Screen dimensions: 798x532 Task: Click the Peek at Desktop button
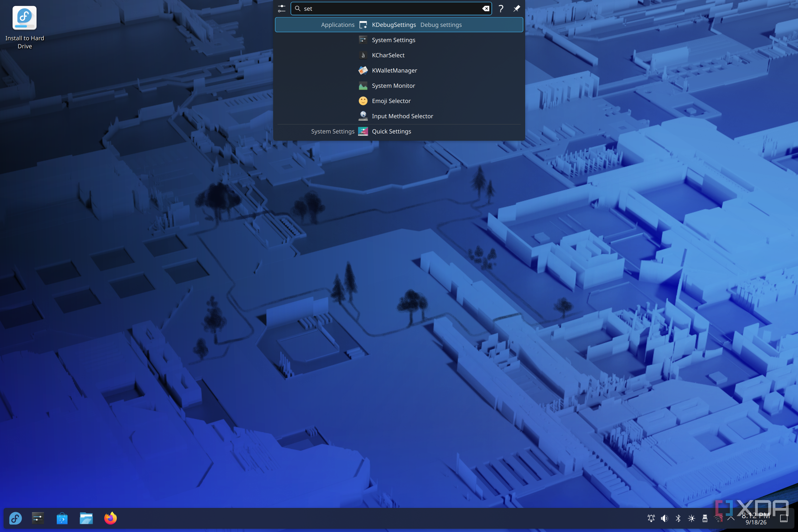[783, 518]
